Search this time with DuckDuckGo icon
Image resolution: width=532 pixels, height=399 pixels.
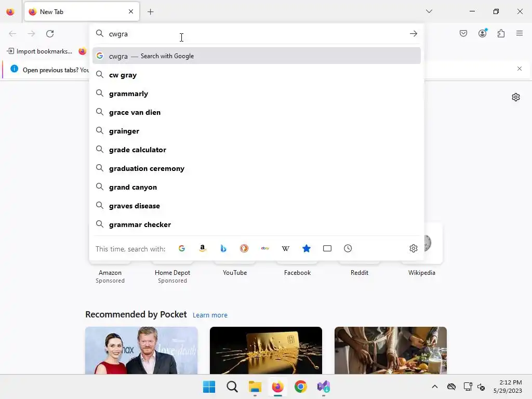(x=244, y=249)
